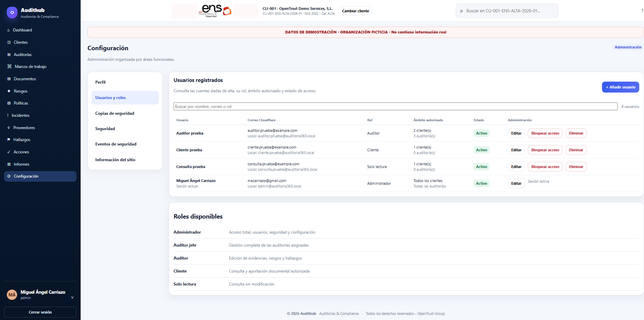Delete the Consulta prueba user
644x320 pixels.
click(576, 167)
